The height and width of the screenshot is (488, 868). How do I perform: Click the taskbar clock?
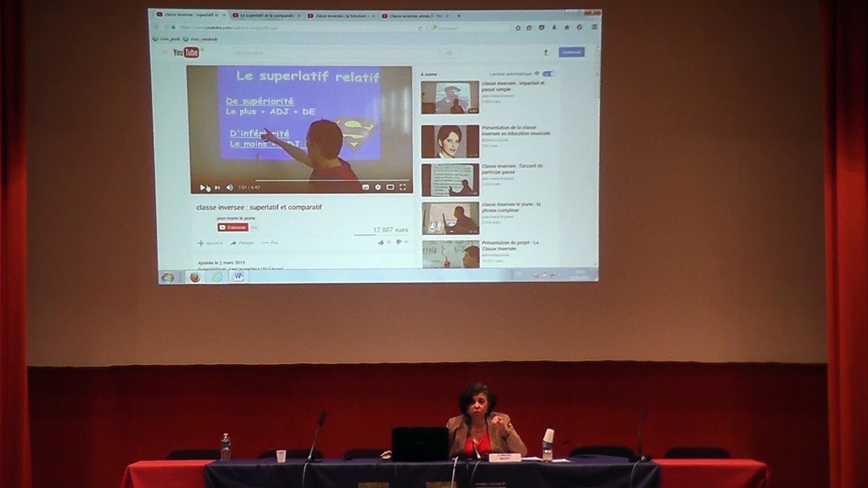pyautogui.click(x=580, y=274)
